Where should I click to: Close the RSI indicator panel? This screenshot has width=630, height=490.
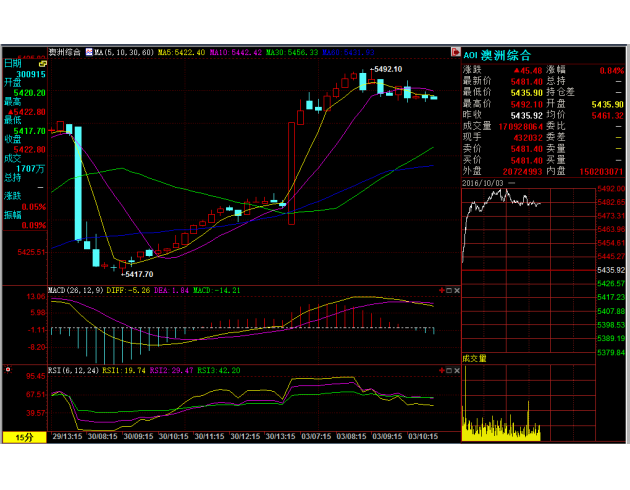(457, 370)
